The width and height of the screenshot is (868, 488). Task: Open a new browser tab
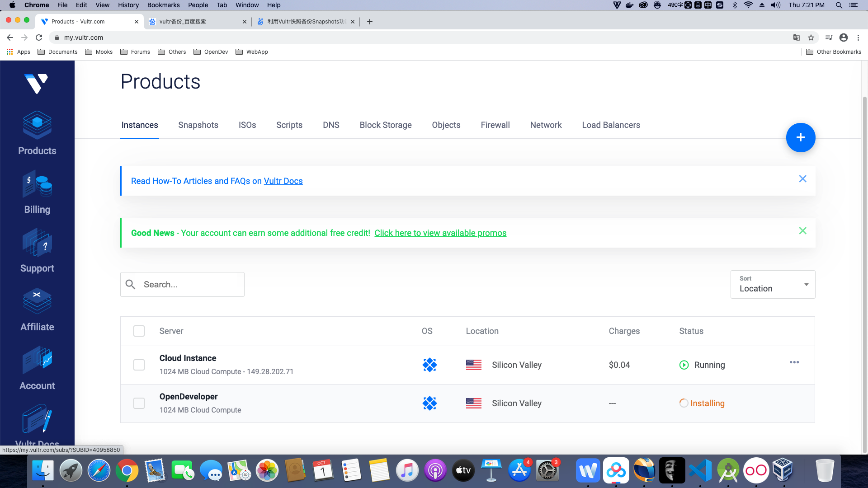370,22
